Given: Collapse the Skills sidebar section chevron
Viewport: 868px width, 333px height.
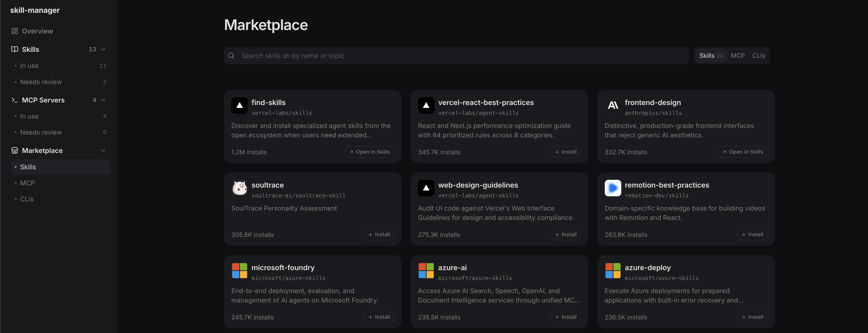Looking at the screenshot, I should [x=104, y=49].
